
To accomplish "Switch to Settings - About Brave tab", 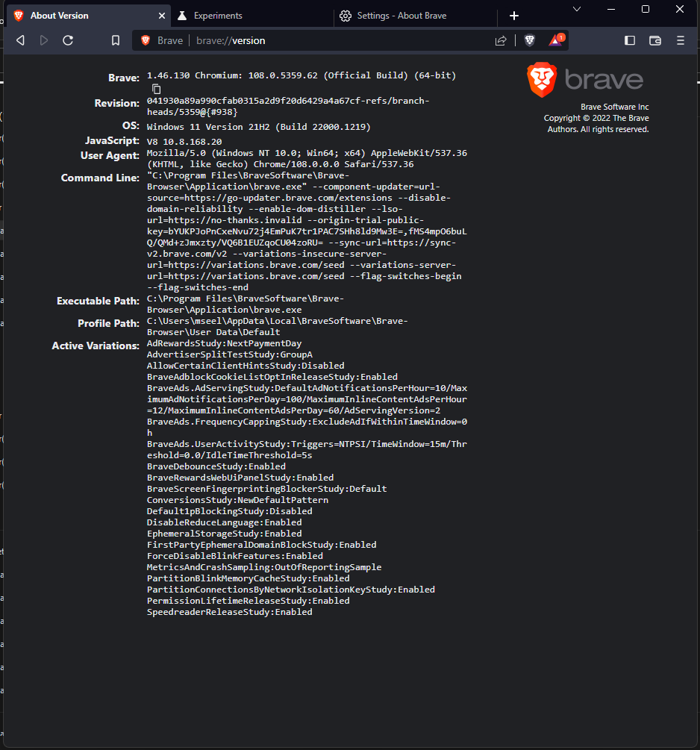I will point(416,16).
